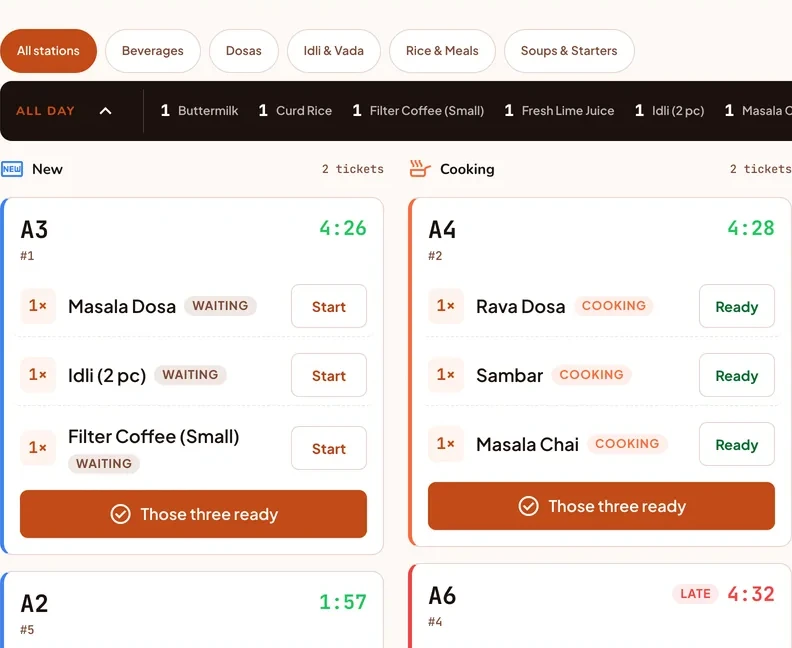The height and width of the screenshot is (648, 792).
Task: Click the 4:28 timer on ticket A4
Action: pyautogui.click(x=751, y=228)
